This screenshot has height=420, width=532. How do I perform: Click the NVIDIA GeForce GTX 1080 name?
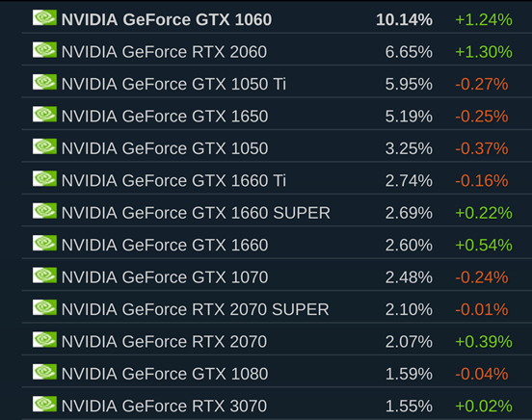pyautogui.click(x=165, y=374)
